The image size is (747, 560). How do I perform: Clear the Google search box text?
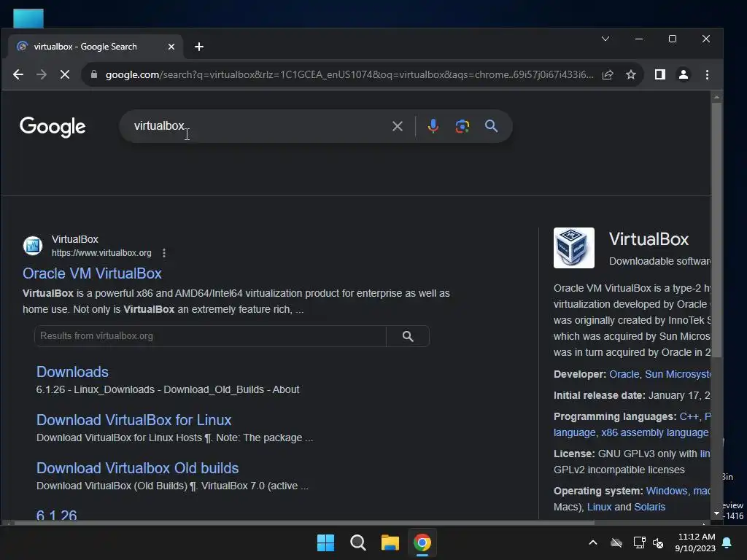[x=398, y=126]
